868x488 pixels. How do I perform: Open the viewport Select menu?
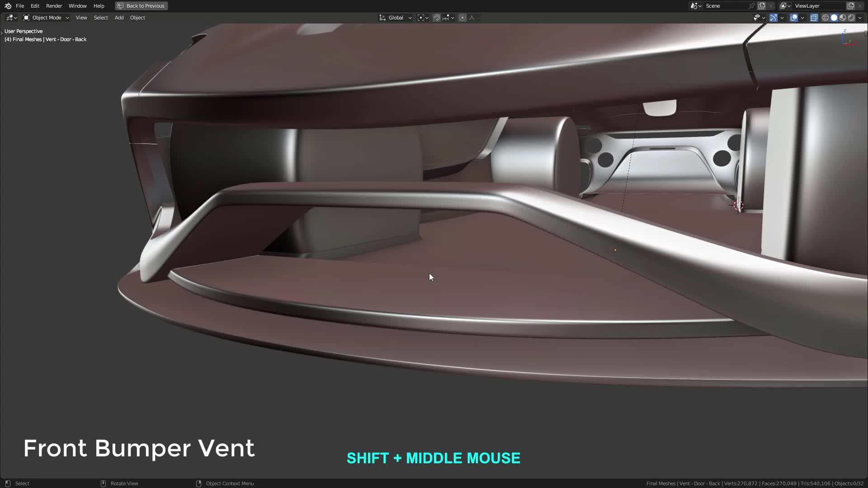tap(101, 18)
